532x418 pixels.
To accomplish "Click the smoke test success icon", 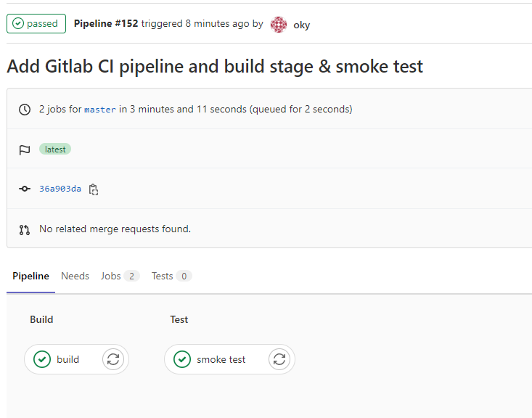I will (x=182, y=359).
